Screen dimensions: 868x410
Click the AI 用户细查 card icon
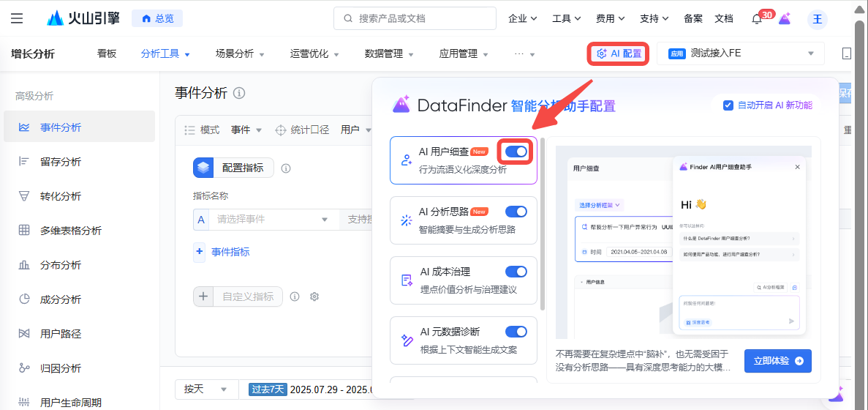pyautogui.click(x=407, y=160)
